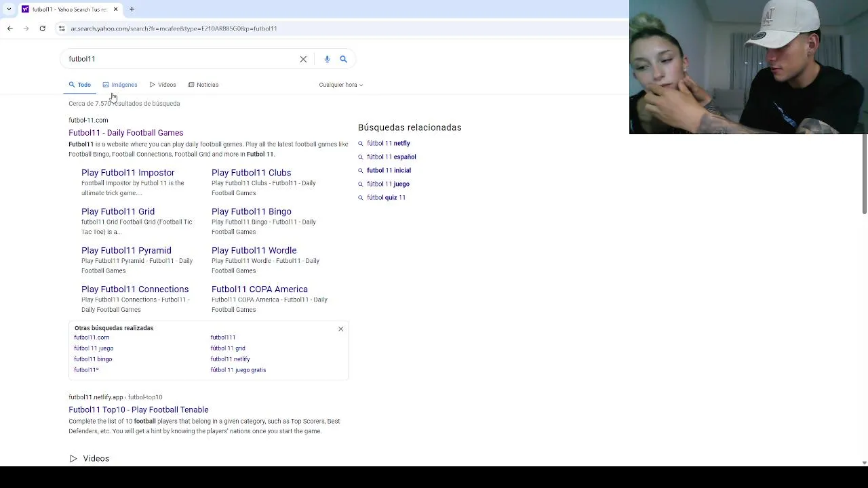Select the Futbol11 Yahoo Search browser tab

70,9
